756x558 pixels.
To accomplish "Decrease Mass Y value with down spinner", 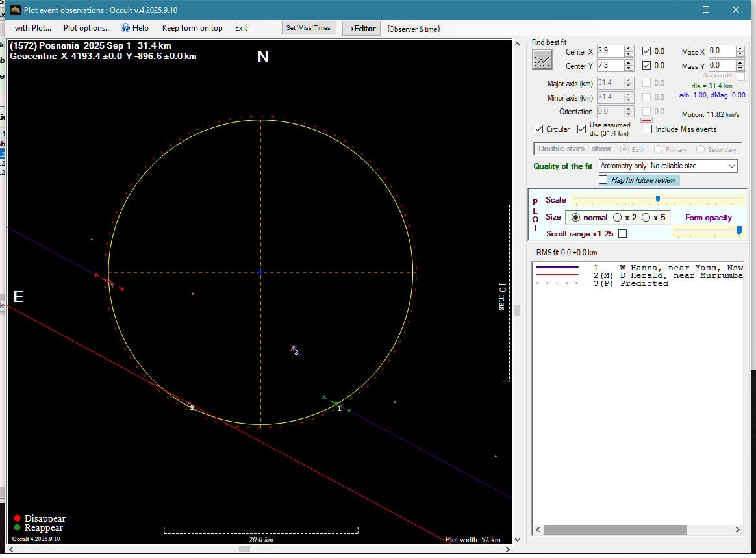I will [740, 68].
